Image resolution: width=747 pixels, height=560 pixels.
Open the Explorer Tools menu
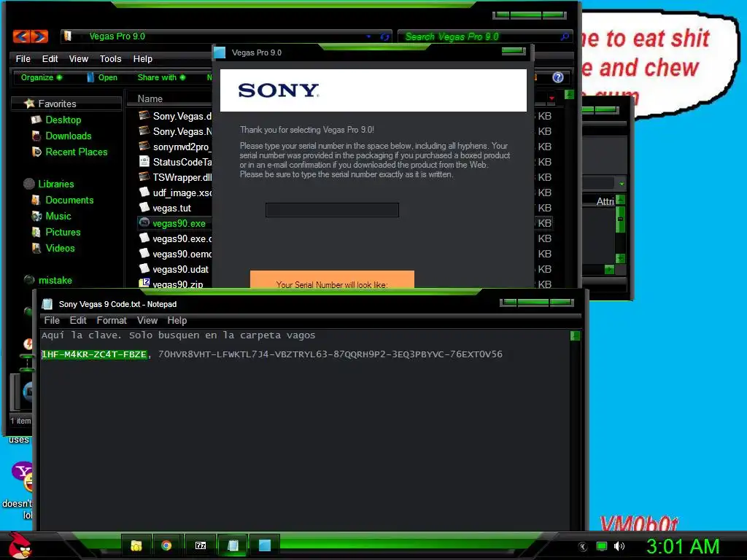point(111,58)
